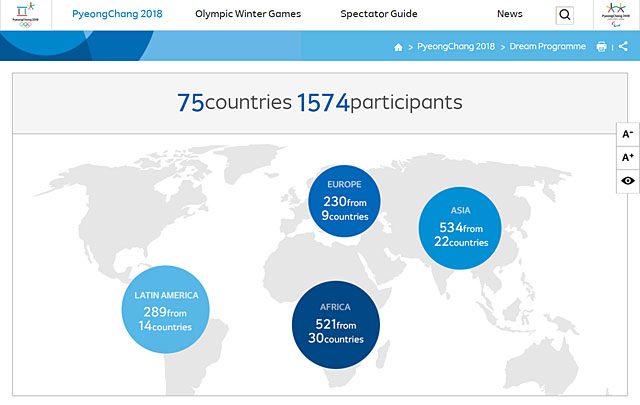Click the 75 countries 1574 participants heading
Viewport: 640px width, 405px height.
coord(320,102)
